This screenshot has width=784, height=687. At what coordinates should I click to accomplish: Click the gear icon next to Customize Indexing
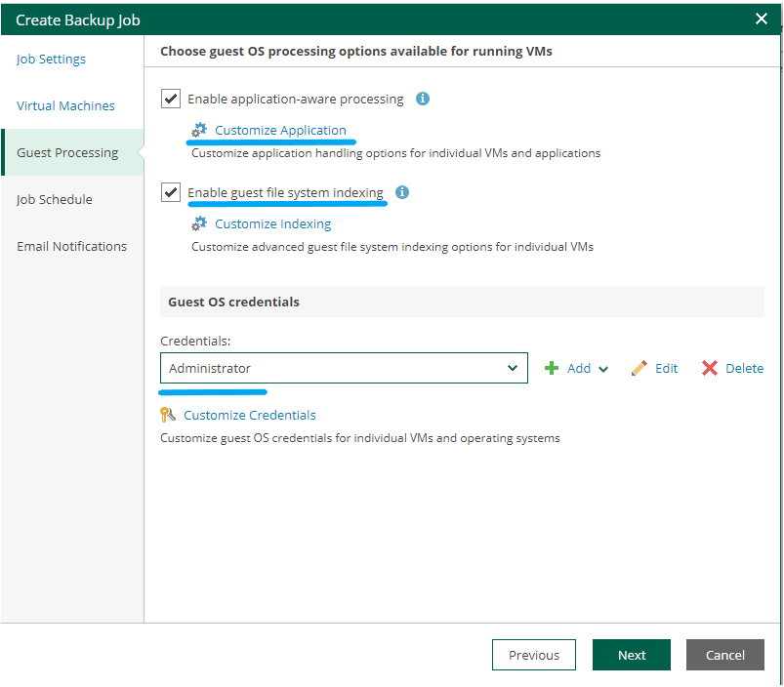click(199, 223)
